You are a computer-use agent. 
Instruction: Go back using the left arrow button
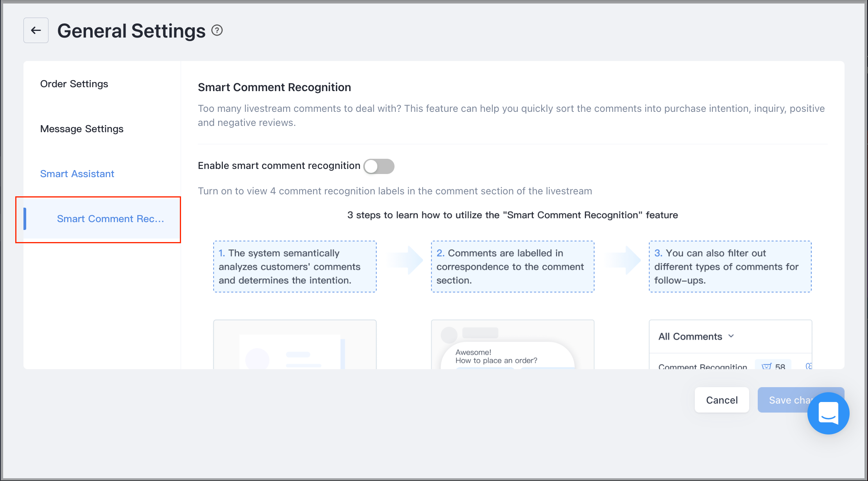[x=36, y=31]
